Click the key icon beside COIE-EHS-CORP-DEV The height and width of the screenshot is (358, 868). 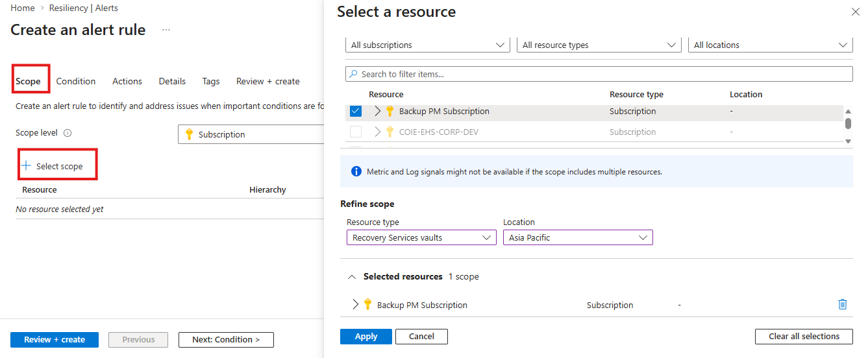click(x=390, y=132)
